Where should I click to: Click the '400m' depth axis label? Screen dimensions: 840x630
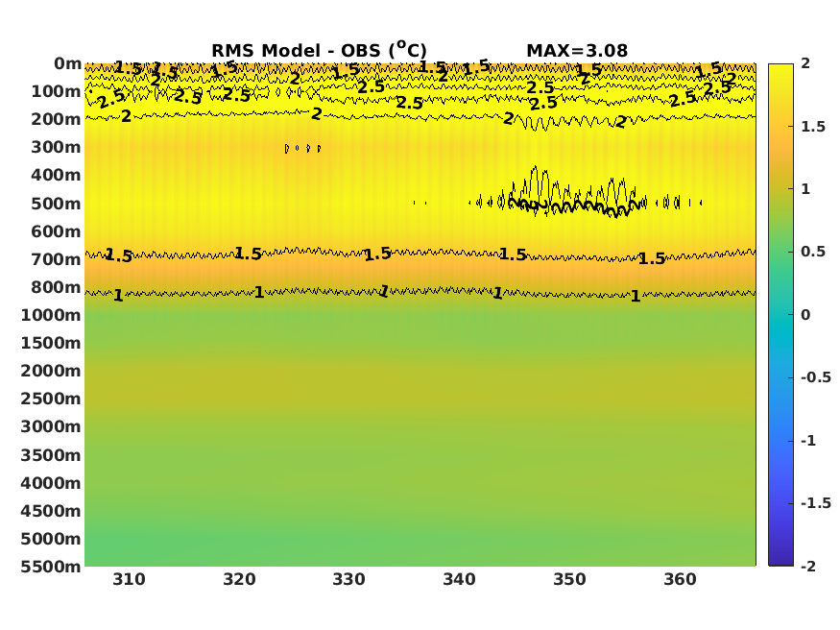(x=56, y=175)
